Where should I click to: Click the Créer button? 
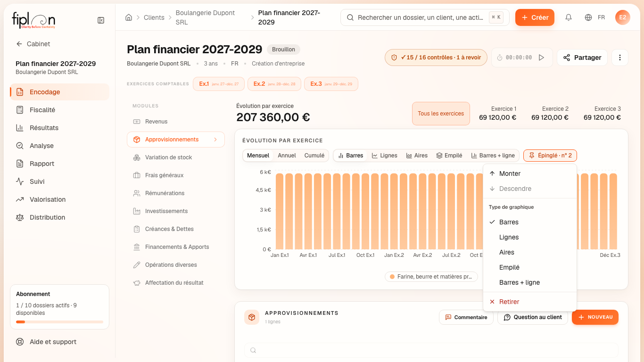535,17
